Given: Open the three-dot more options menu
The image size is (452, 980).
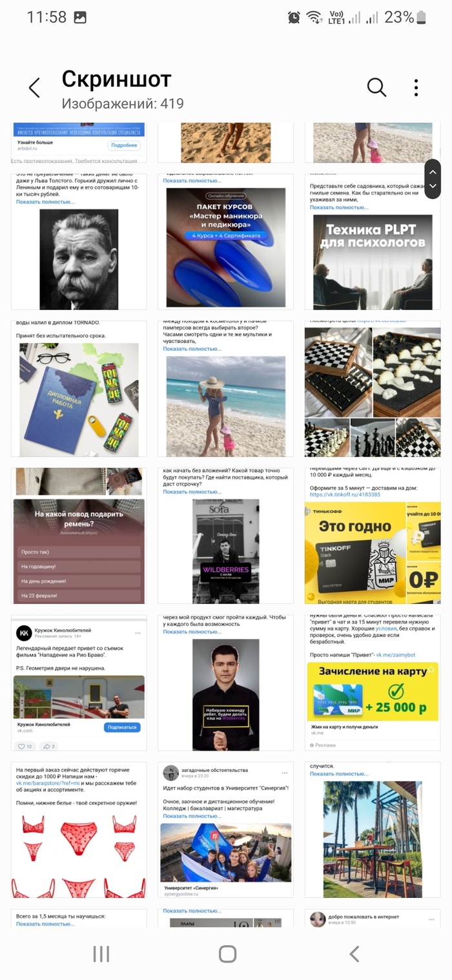Looking at the screenshot, I should [416, 88].
